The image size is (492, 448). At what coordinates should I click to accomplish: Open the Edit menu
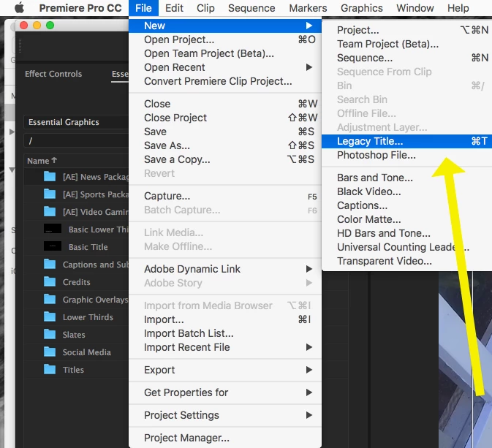pos(174,8)
